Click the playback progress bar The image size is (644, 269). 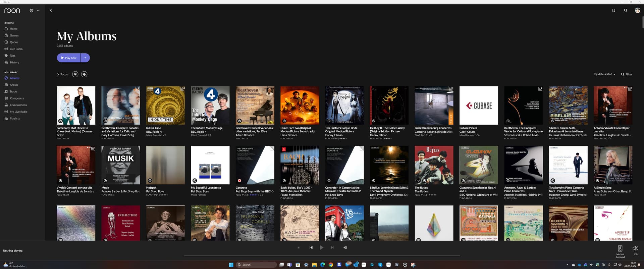click(x=322, y=256)
